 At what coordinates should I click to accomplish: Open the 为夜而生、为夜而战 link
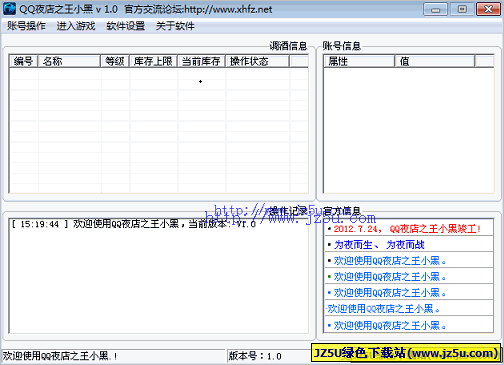coord(379,245)
